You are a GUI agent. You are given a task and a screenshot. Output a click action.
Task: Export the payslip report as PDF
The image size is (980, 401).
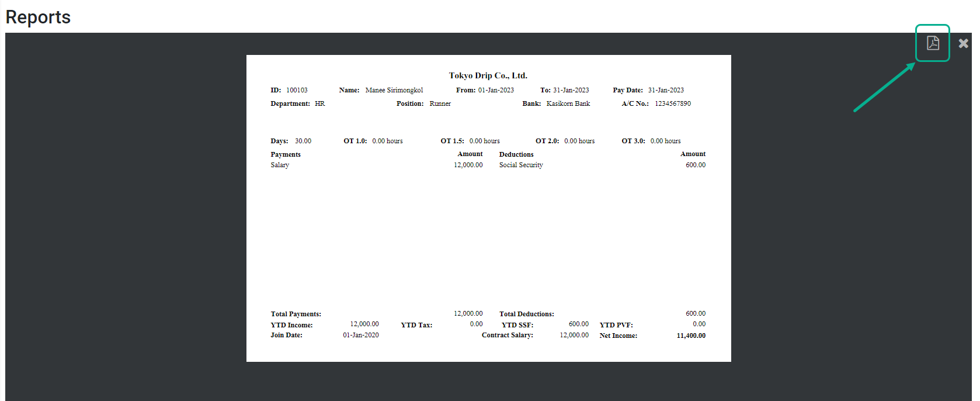coord(933,43)
